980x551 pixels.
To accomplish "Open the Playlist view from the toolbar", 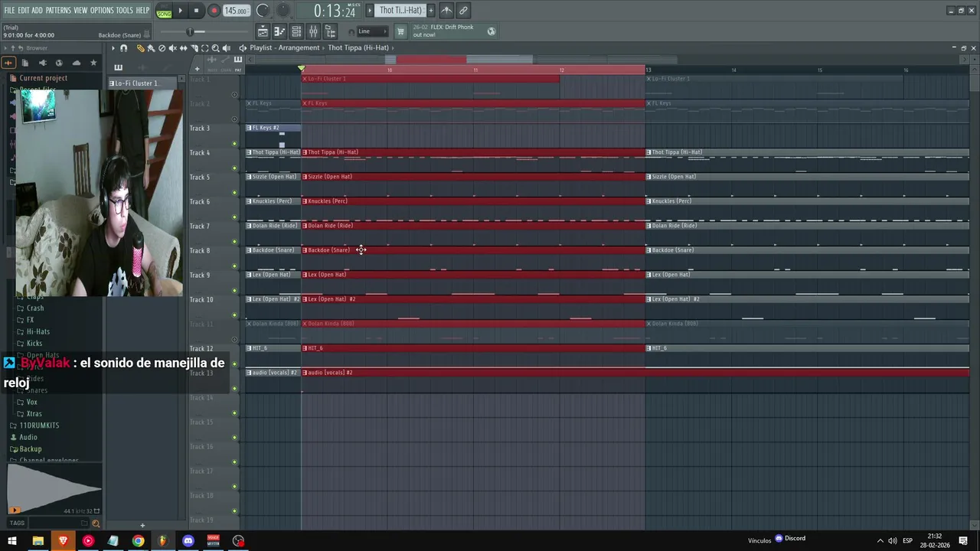I will (263, 31).
